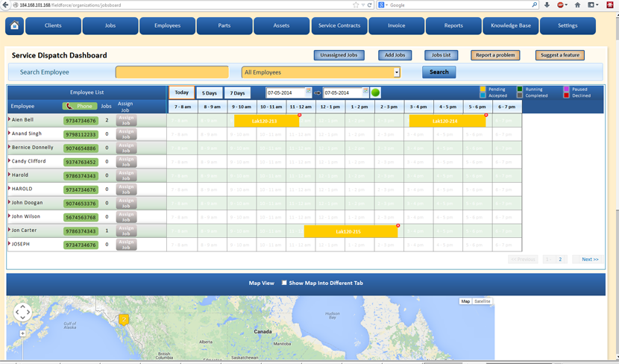This screenshot has width=619, height=364.
Task: Open the start date calendar icon
Action: click(308, 91)
